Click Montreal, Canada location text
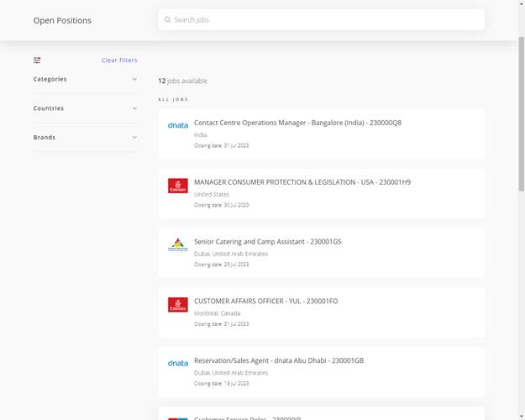Image resolution: width=525 pixels, height=420 pixels. (218, 313)
